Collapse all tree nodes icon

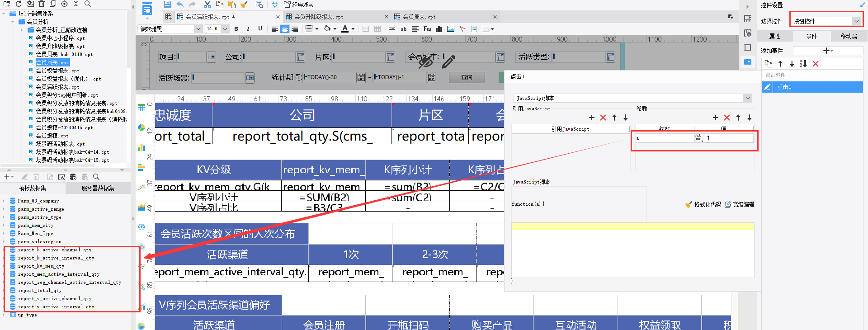pyautogui.click(x=76, y=4)
